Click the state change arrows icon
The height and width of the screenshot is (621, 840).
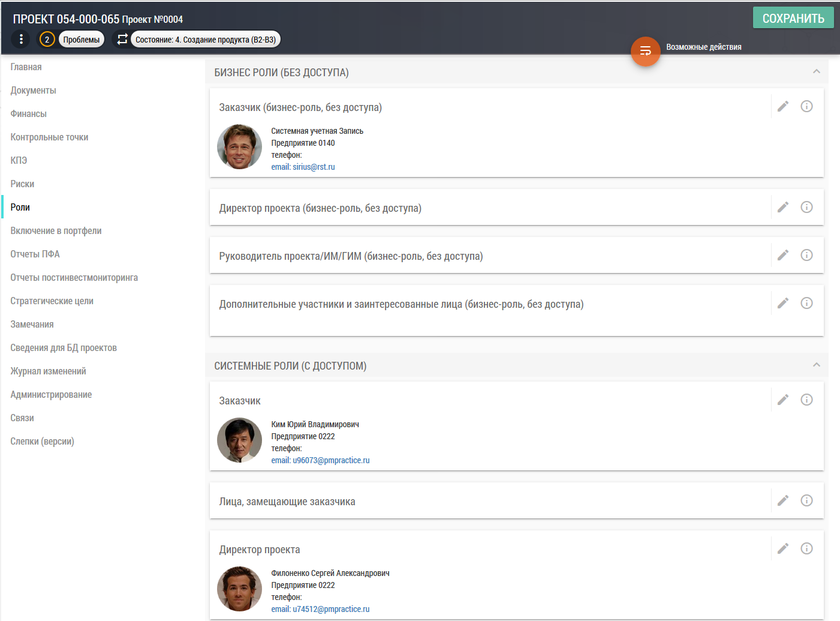click(x=123, y=39)
